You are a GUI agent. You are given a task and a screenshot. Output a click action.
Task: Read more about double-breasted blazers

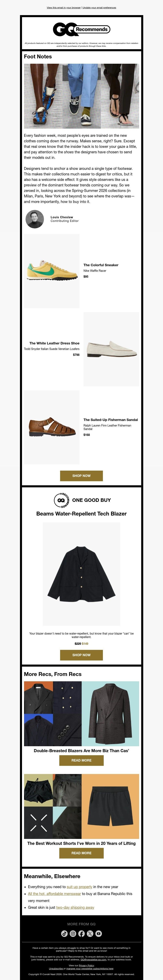[81, 761]
